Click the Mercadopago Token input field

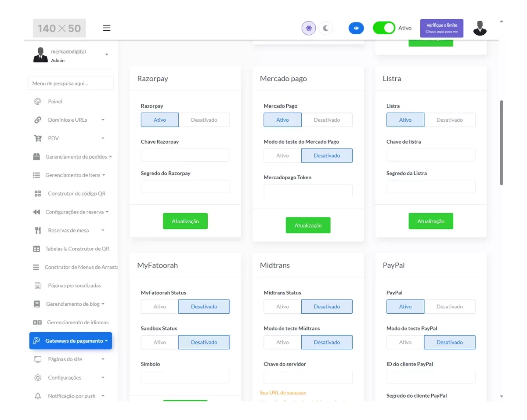point(308,191)
